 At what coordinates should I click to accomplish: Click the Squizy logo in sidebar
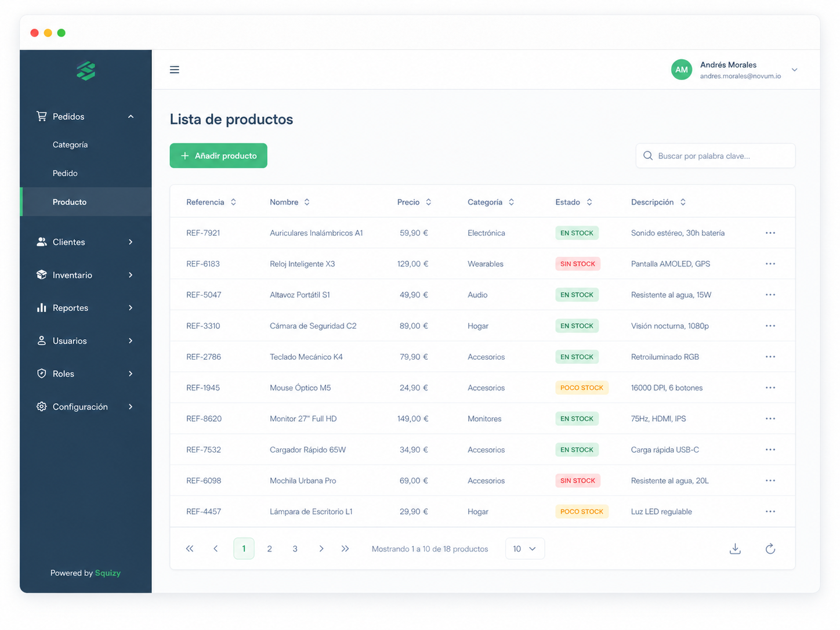pyautogui.click(x=86, y=71)
